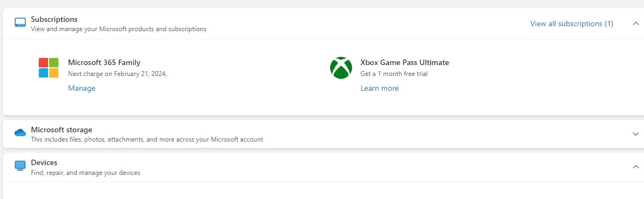
Task: Click the Devices monitor icon
Action: (x=20, y=166)
